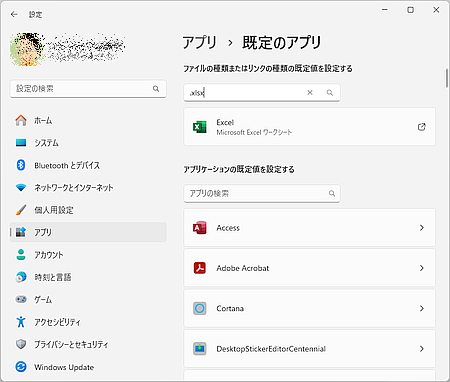This screenshot has width=450, height=382.
Task: Open アクセシビリティ settings
Action: point(88,322)
